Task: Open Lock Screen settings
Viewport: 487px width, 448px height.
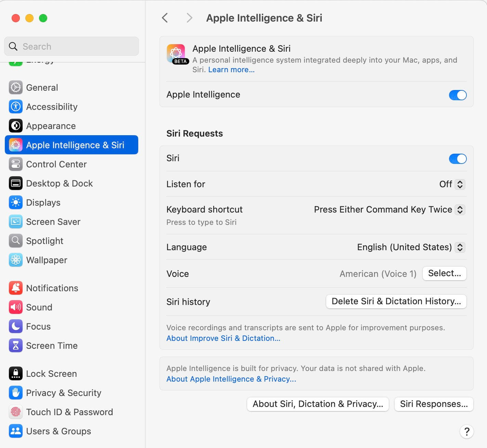Action: click(x=72, y=374)
